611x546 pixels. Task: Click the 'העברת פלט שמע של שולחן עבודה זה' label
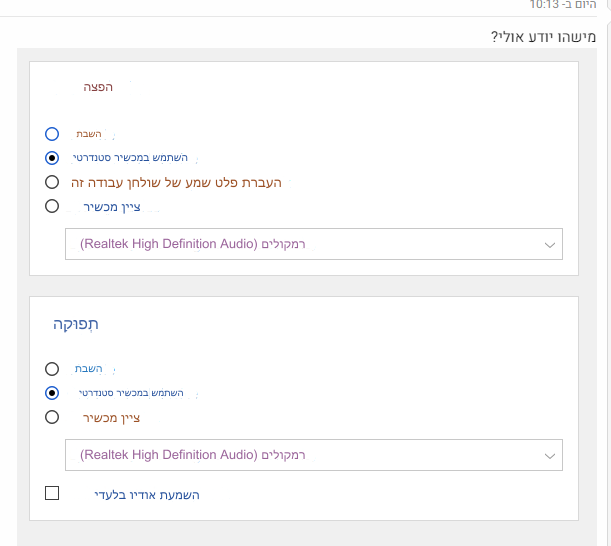click(177, 182)
